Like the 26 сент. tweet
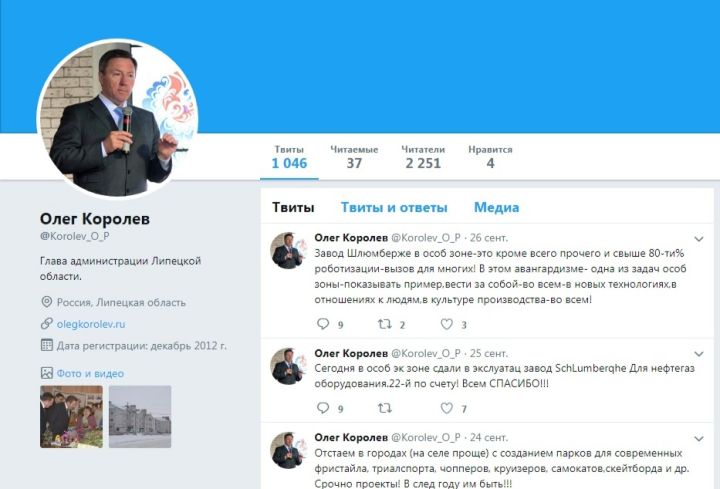Viewport: 720px width, 489px height. tap(447, 324)
